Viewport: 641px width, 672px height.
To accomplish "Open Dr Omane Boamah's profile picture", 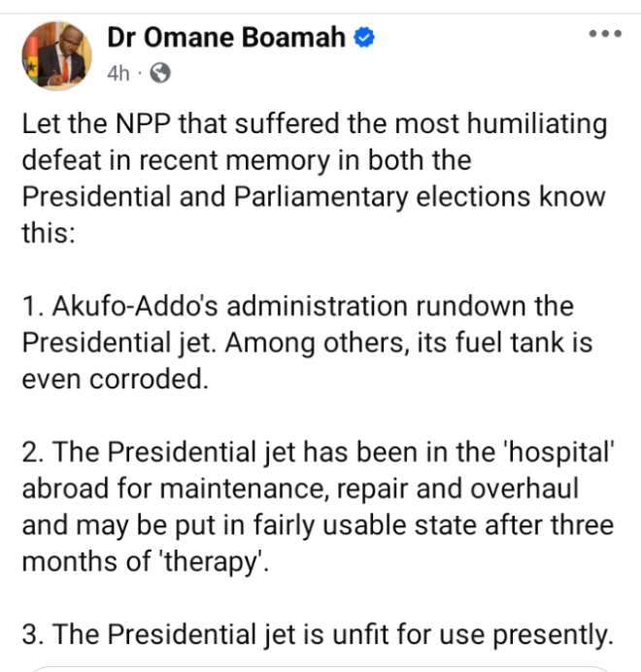I will [56, 55].
